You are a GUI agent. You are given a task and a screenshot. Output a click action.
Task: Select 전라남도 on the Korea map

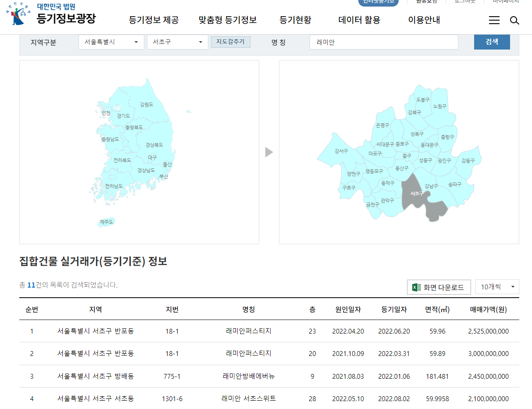point(114,186)
